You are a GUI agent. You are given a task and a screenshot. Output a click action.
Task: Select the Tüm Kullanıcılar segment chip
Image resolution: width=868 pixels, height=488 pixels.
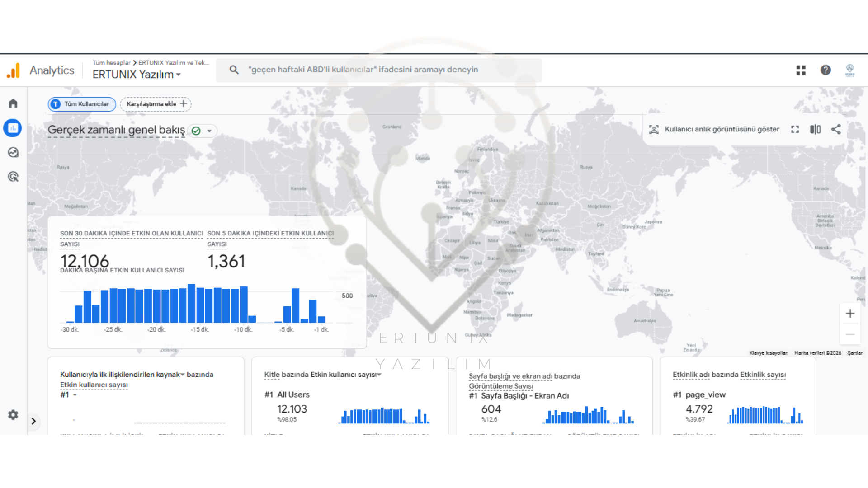coord(82,104)
